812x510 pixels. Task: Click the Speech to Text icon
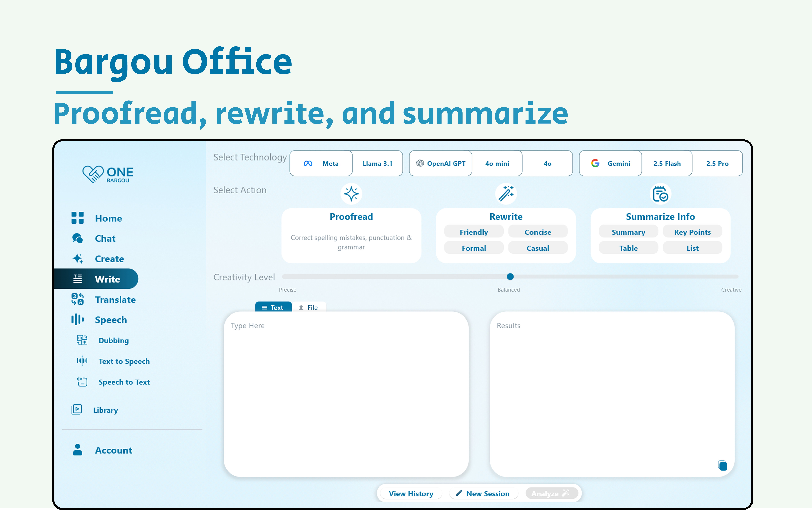point(82,382)
